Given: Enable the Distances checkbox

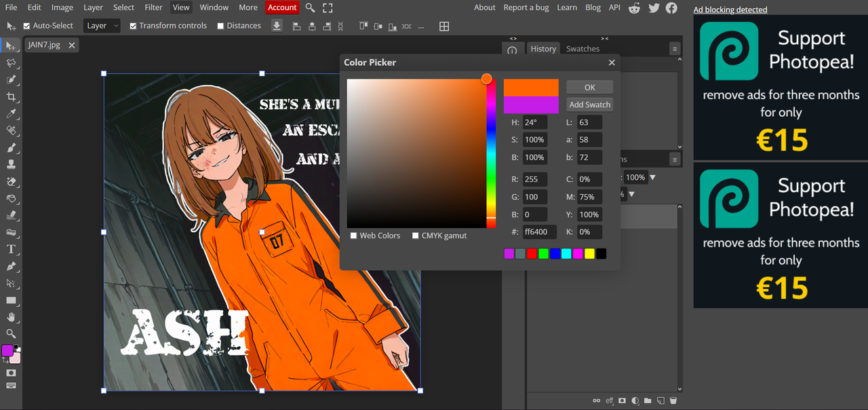Looking at the screenshot, I should pos(220,26).
